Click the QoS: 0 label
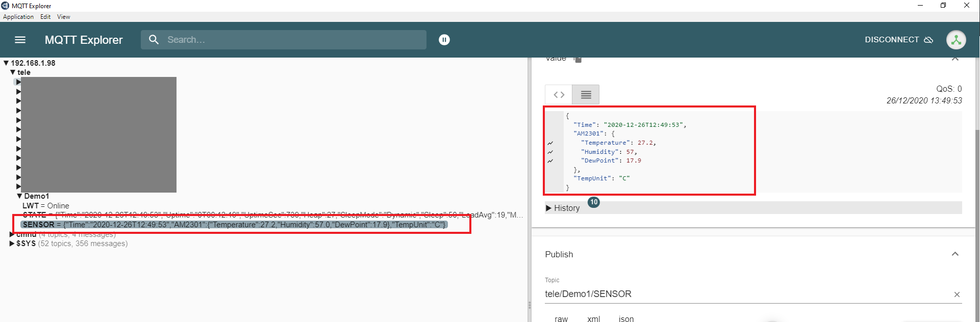Screen dimensions: 980x322 (x=949, y=89)
